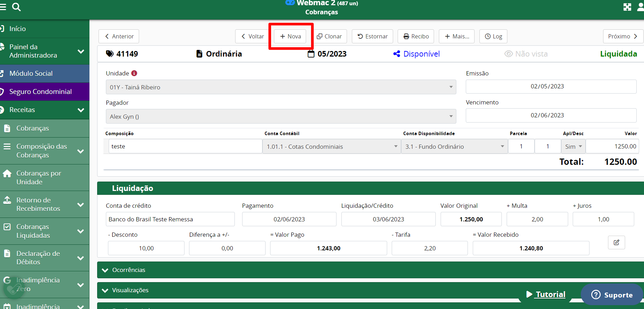Open Cobranças in the sidebar

tap(32, 128)
